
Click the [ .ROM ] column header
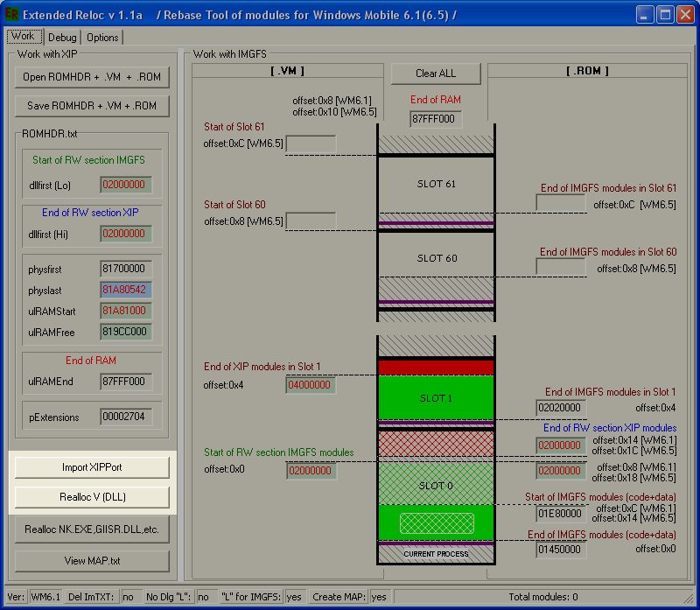tap(587, 71)
